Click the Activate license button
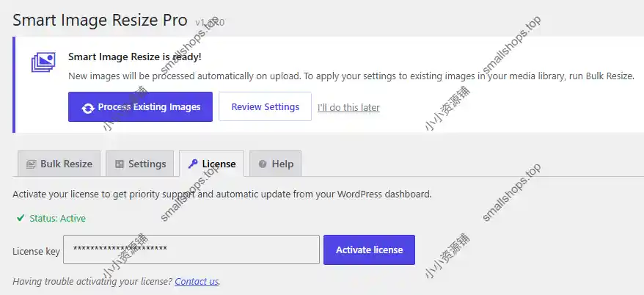Image resolution: width=644 pixels, height=295 pixels. (369, 250)
